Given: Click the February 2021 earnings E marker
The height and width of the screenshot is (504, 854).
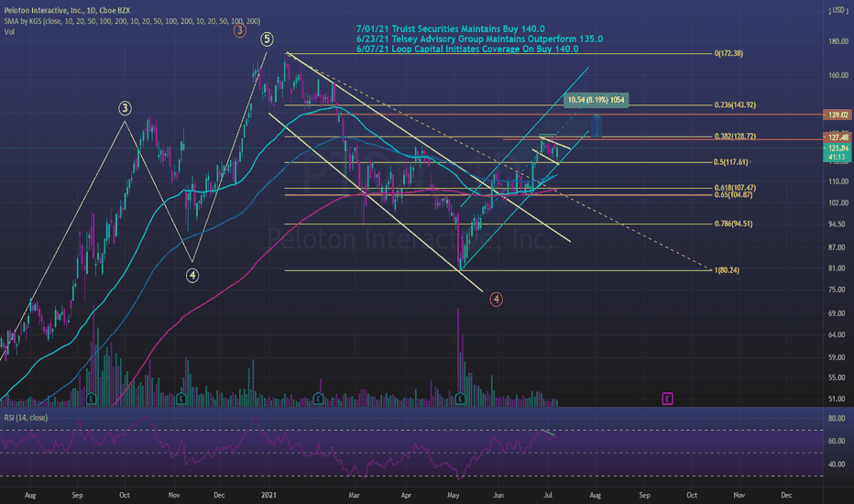Looking at the screenshot, I should pos(319,399).
